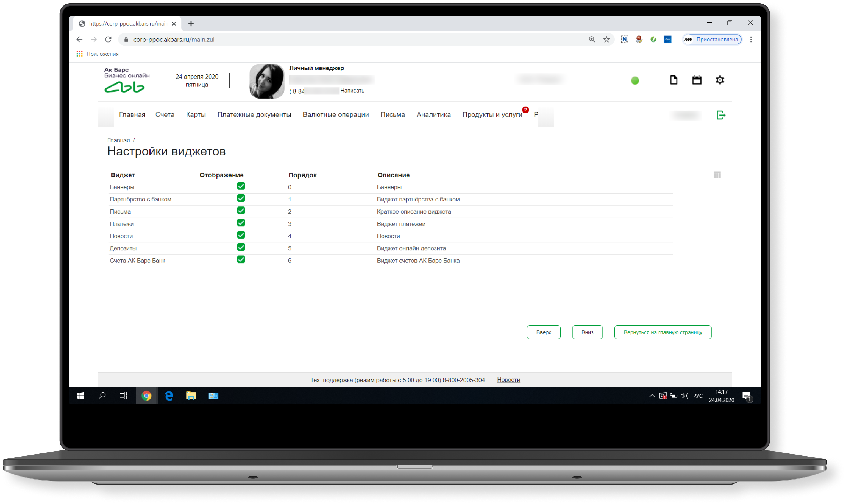846x504 pixels.
Task: Click the green online status indicator
Action: tap(635, 80)
